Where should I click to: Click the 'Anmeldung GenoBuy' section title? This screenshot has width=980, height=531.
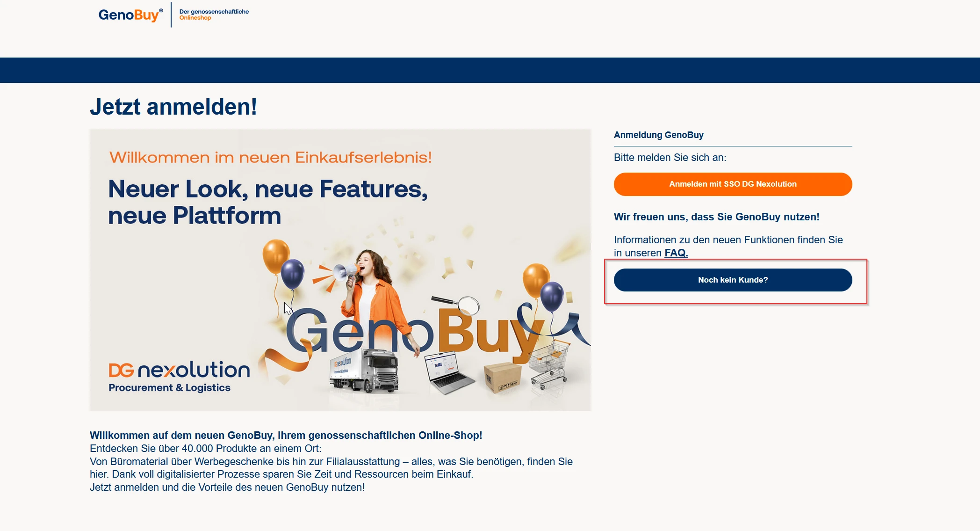(658, 135)
